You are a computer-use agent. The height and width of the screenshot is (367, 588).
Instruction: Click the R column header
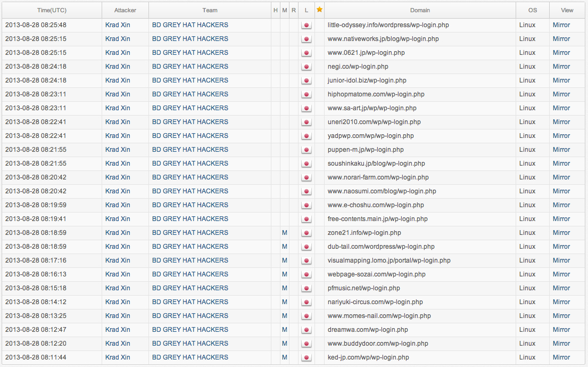[294, 10]
